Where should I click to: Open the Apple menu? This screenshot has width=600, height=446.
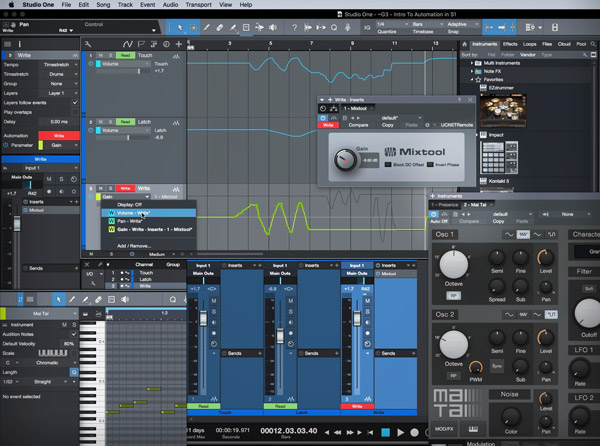point(11,5)
